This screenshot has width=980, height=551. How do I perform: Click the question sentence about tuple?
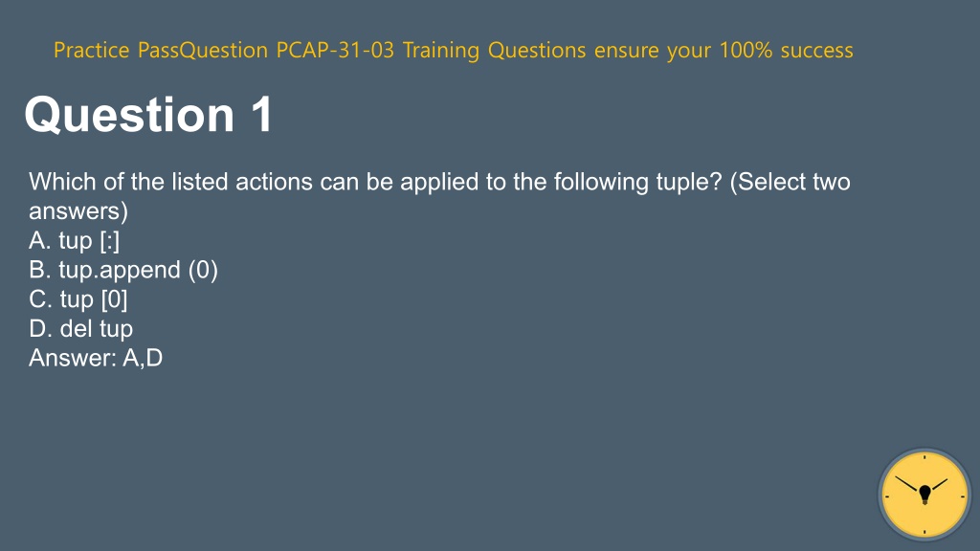pos(439,196)
